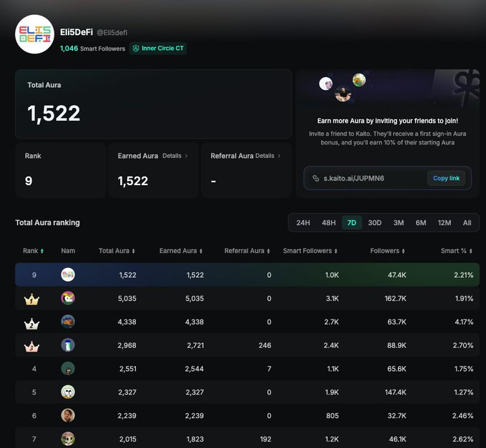486x448 pixels.
Task: Click the 192 Referral Aura cell
Action: click(266, 439)
